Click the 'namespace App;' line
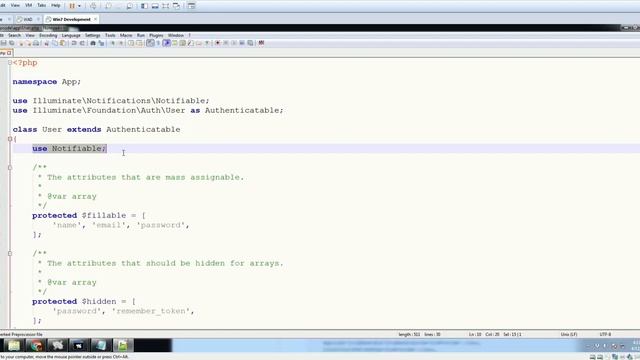640x360 pixels. 47,82
